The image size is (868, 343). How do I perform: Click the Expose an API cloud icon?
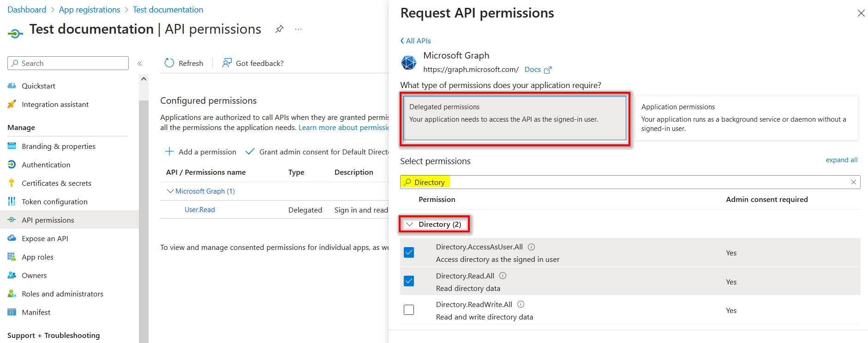pyautogui.click(x=12, y=238)
